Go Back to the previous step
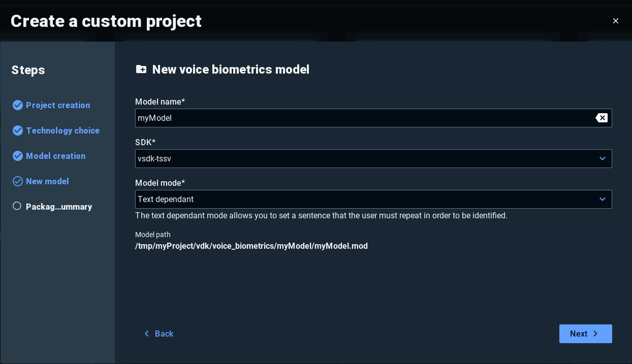Screen dimensions: 632x364 click(159, 334)
